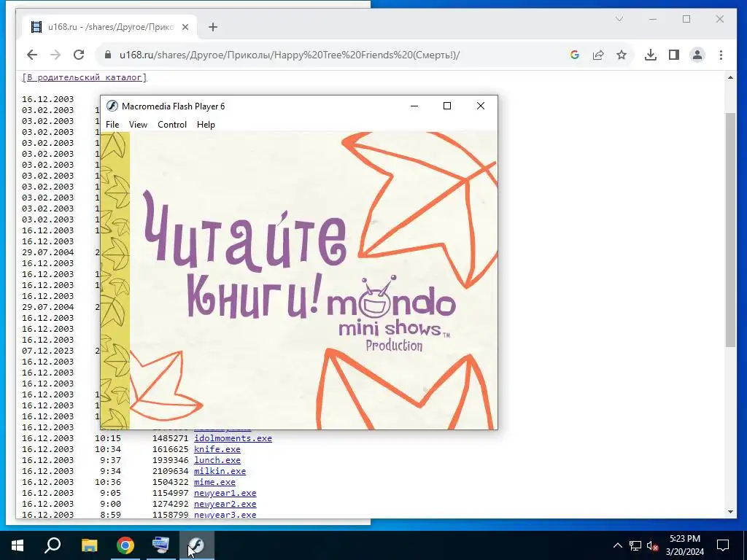Open Chrome downloads
The image size is (747, 560).
click(650, 55)
